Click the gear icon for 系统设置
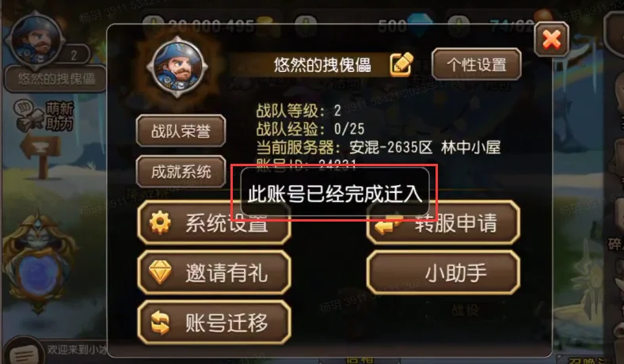 pos(160,222)
